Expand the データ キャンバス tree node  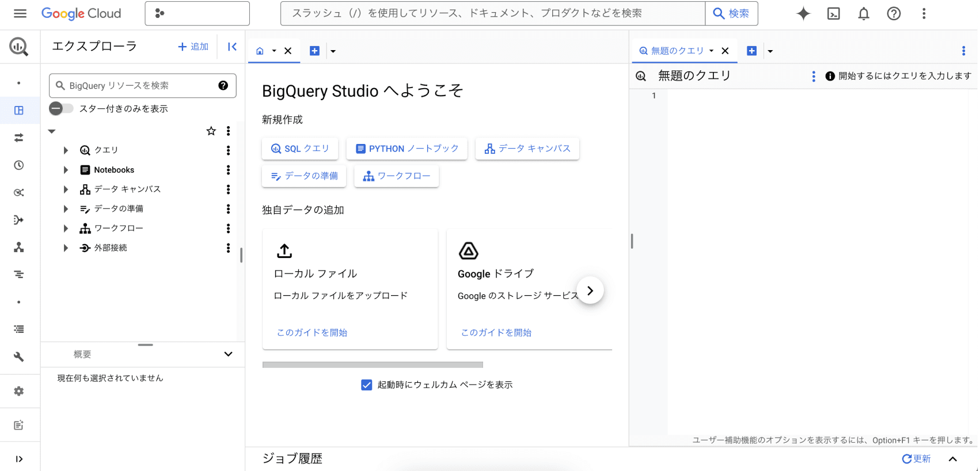[x=66, y=189]
